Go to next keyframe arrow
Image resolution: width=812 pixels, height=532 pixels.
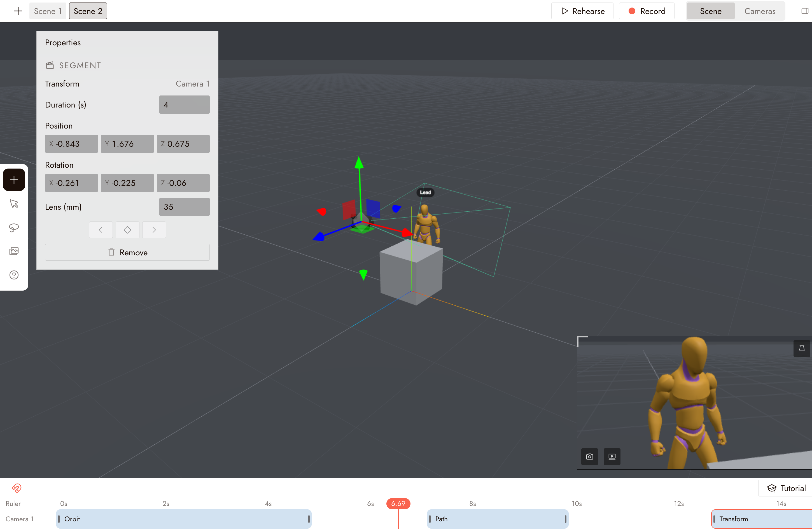tap(154, 230)
